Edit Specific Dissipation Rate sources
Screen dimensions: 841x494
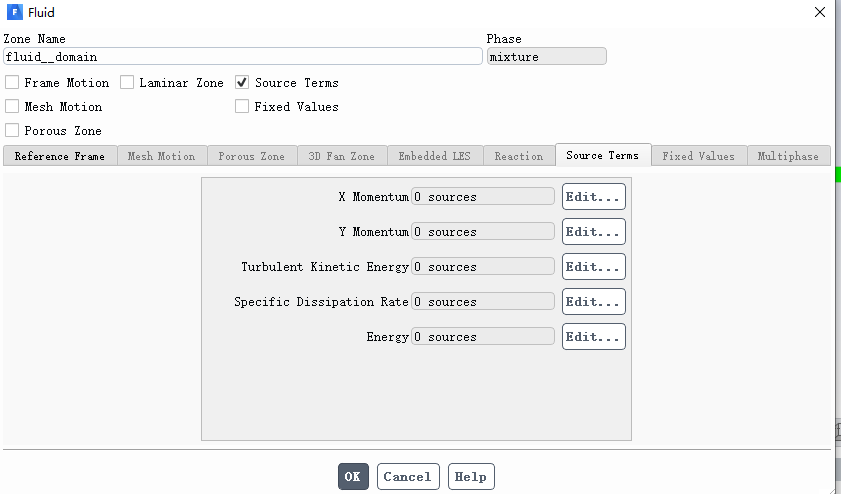tap(593, 302)
